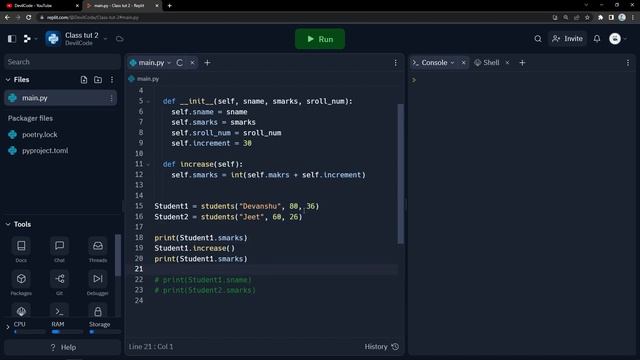Image resolution: width=640 pixels, height=360 pixels.
Task: Open file History
Action: click(x=382, y=347)
